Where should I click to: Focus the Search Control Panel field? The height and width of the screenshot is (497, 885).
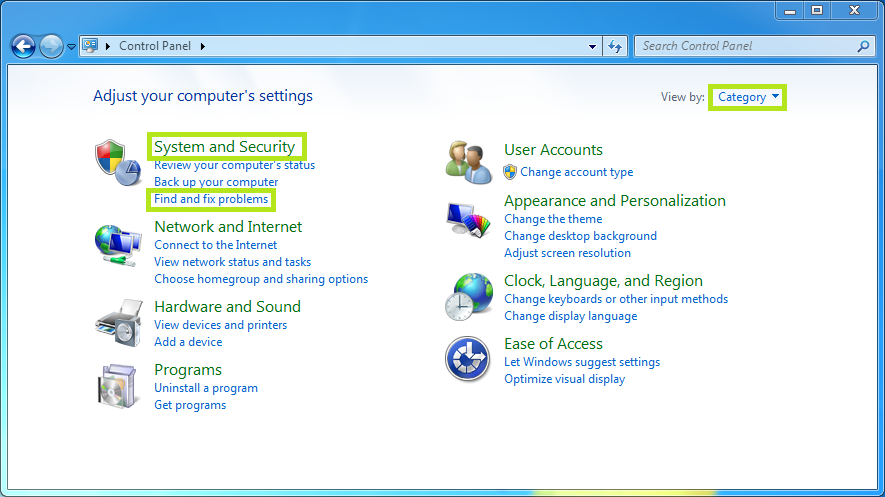click(747, 46)
